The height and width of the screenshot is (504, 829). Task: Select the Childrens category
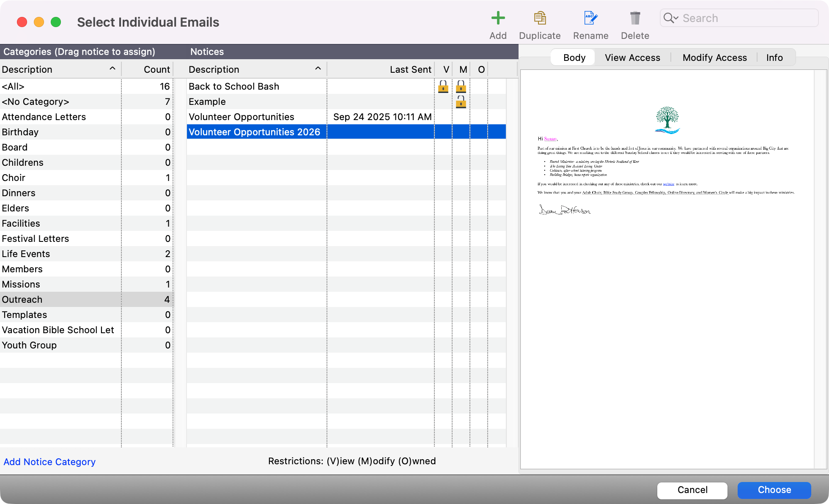86,162
